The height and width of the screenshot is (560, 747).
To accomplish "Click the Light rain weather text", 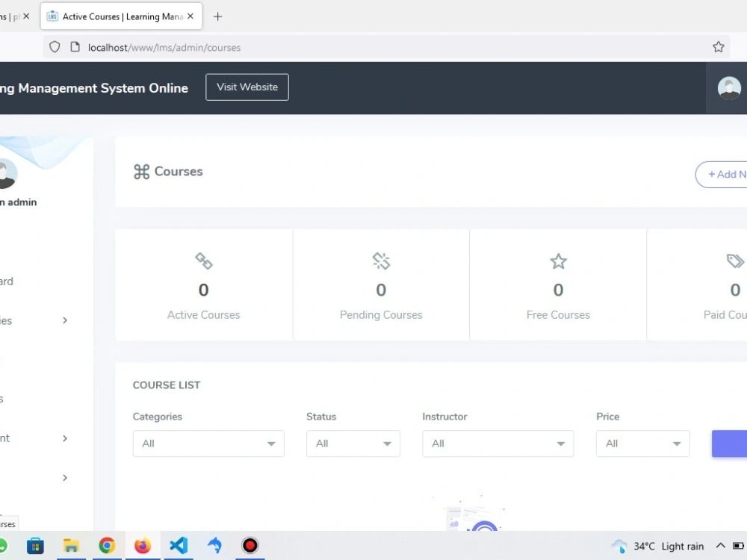I will 682,547.
